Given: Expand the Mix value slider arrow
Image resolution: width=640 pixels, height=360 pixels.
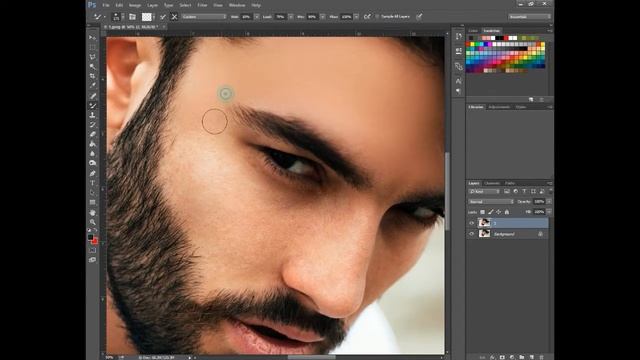Looking at the screenshot, I should (x=322, y=17).
